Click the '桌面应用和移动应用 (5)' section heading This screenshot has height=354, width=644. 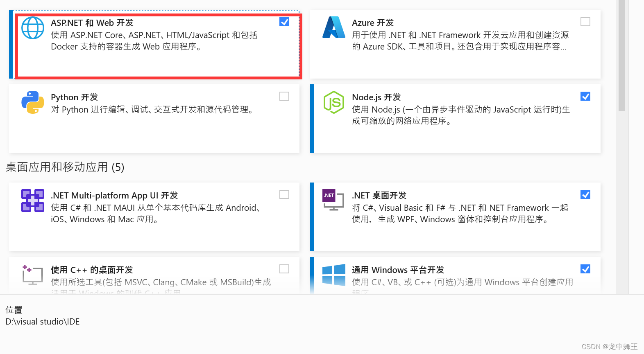coord(65,167)
